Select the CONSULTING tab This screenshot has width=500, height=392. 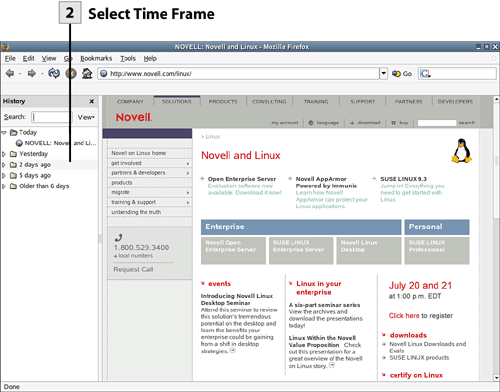269,102
